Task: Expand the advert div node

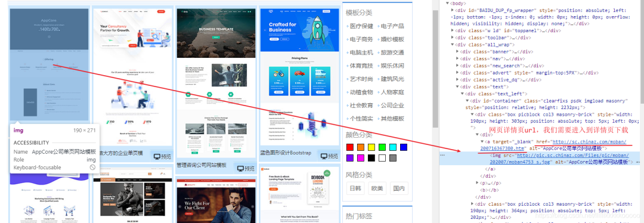Action: (x=457, y=73)
